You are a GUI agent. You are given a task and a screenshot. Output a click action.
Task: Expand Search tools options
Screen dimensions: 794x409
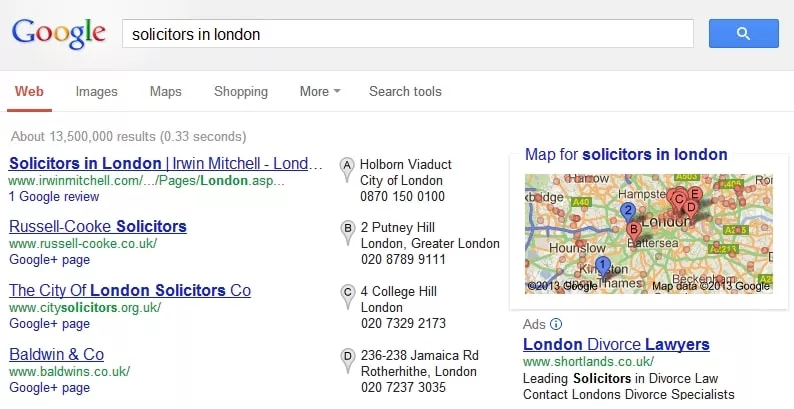coord(405,92)
